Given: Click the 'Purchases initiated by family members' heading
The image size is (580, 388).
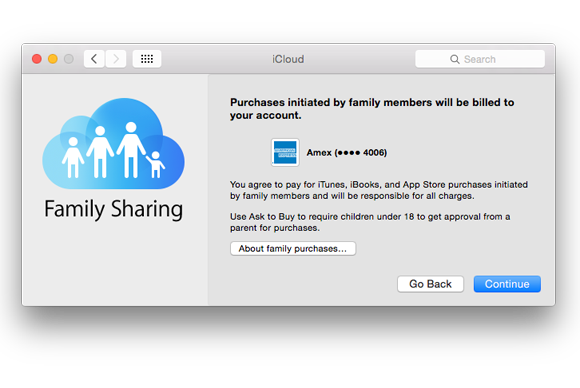Looking at the screenshot, I should (372, 109).
